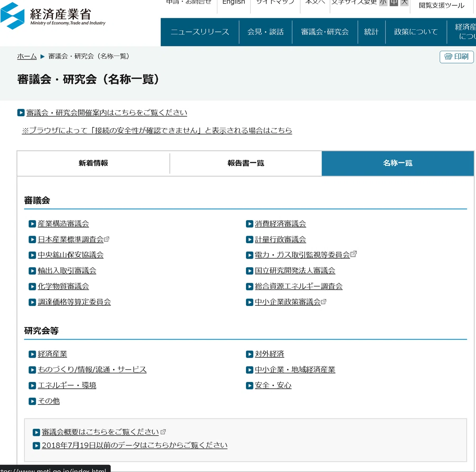Switch to 新着情報 tab
The width and height of the screenshot is (476, 472).
tap(93, 163)
